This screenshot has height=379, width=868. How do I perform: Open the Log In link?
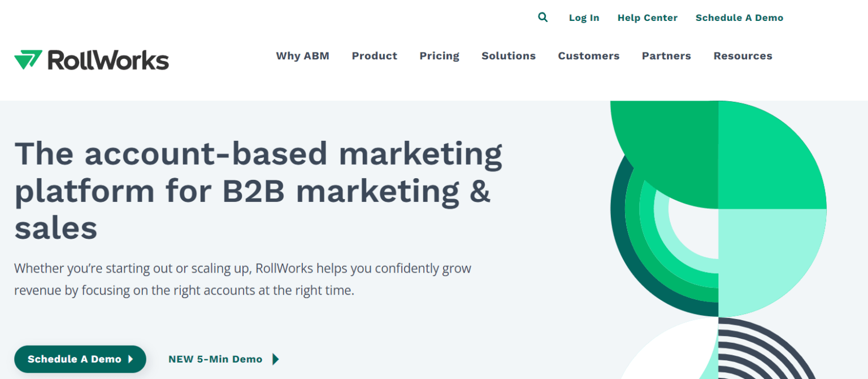(x=584, y=18)
